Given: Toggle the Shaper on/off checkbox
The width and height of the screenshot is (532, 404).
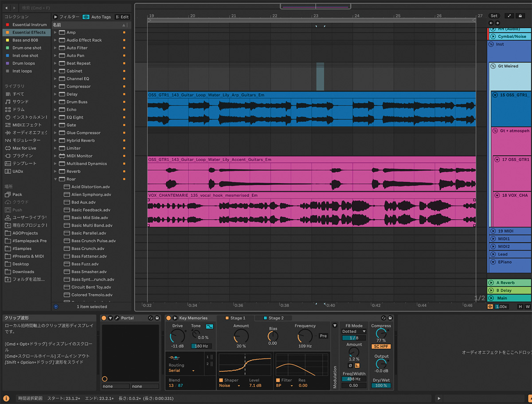Looking at the screenshot, I should point(221,380).
